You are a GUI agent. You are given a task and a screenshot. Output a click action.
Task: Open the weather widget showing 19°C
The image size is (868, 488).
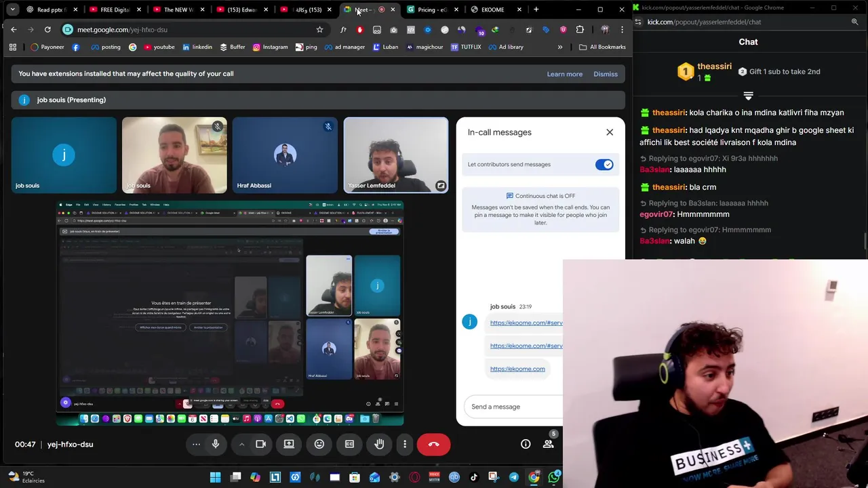tap(27, 477)
